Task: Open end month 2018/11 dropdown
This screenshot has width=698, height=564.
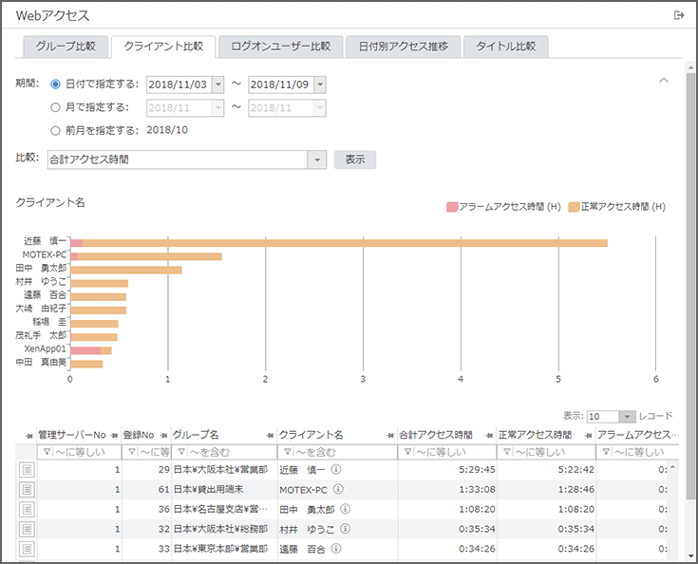Action: point(320,108)
